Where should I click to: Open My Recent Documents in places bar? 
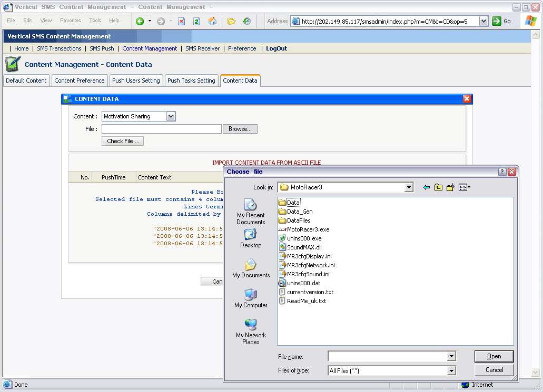pos(251,212)
